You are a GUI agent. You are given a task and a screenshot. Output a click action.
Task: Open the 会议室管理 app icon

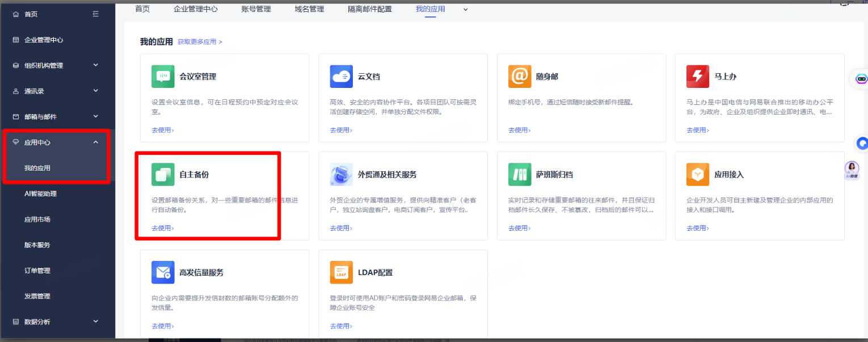pyautogui.click(x=163, y=77)
